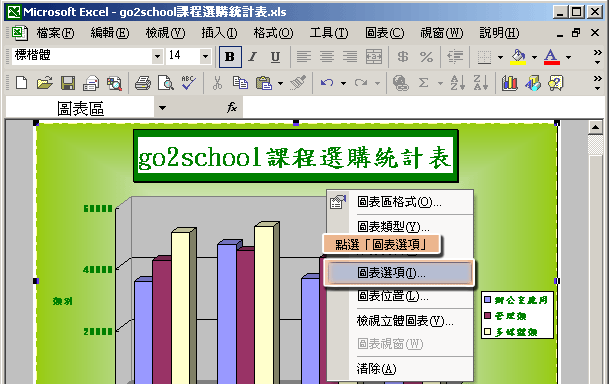This screenshot has width=609, height=384.
Task: Sort descending Z to A
Action: 480,83
